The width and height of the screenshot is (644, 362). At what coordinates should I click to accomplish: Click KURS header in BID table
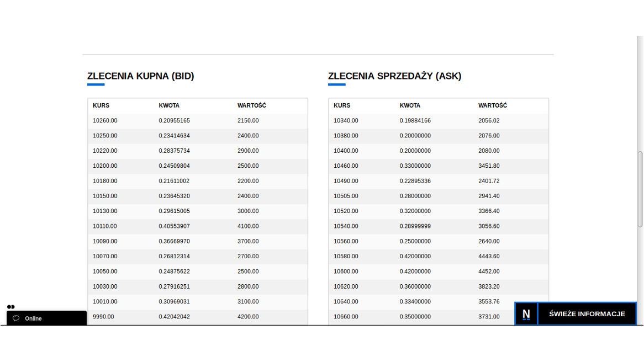click(x=101, y=105)
